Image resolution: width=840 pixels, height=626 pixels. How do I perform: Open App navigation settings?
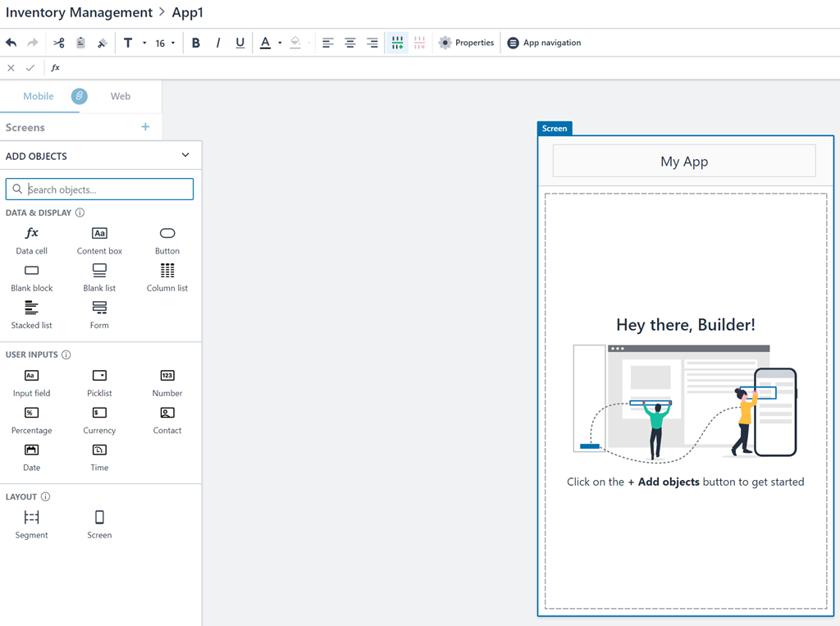543,43
